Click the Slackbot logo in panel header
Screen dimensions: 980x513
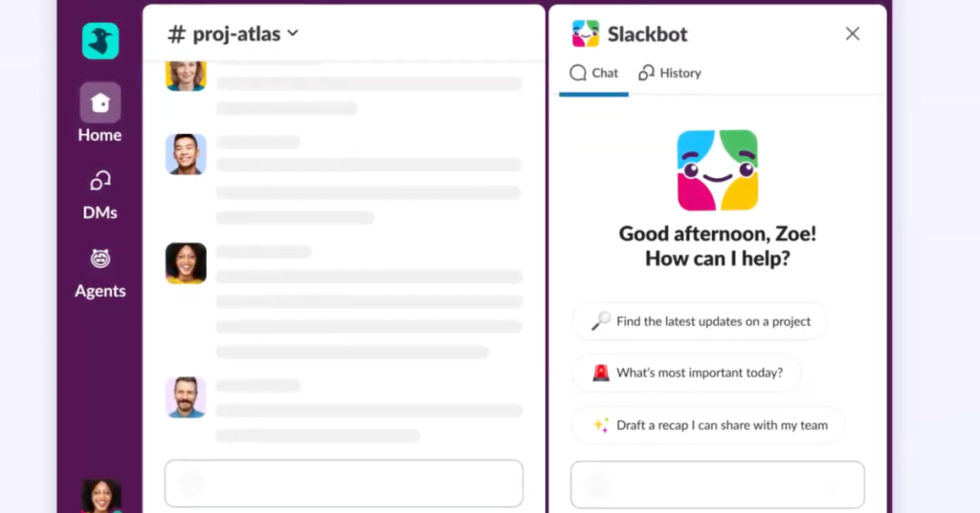pos(585,34)
